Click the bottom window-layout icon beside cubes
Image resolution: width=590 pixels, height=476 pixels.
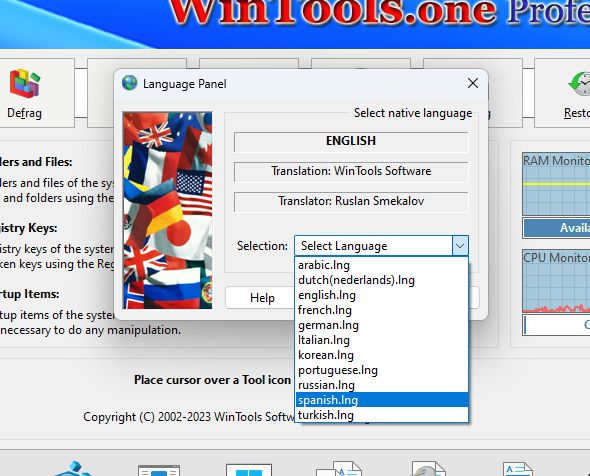[x=159, y=470]
